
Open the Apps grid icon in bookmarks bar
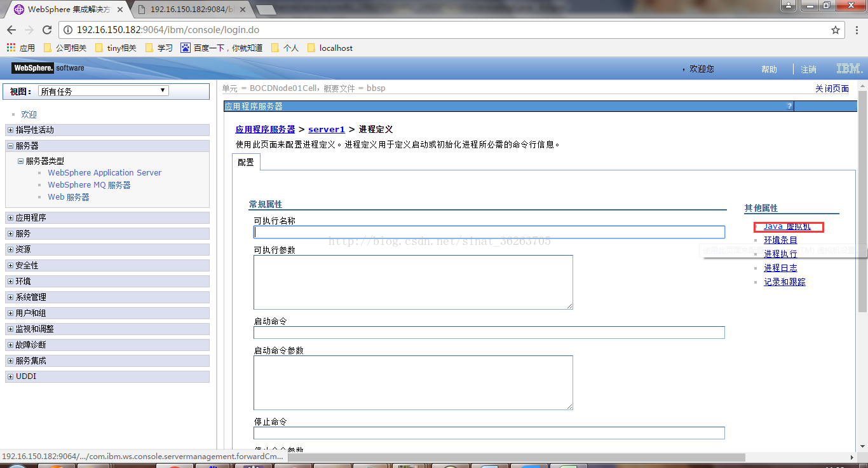10,48
